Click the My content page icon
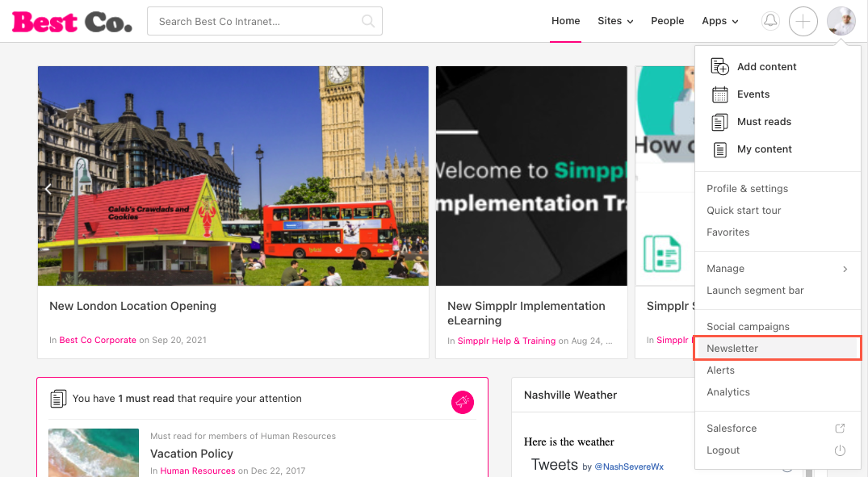Screen dimensions: 868x477 [719, 149]
